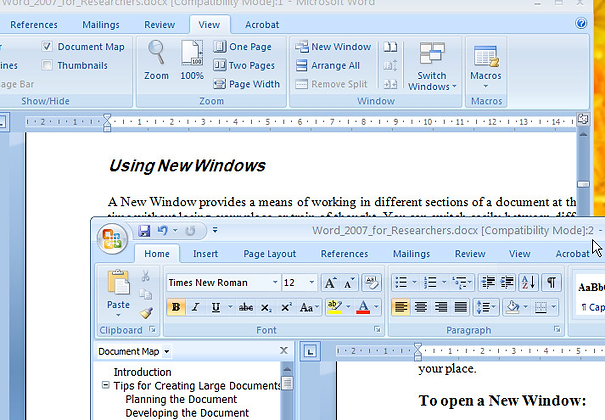605x420 pixels.
Task: Click View Side by Side icon
Action: pos(390,47)
